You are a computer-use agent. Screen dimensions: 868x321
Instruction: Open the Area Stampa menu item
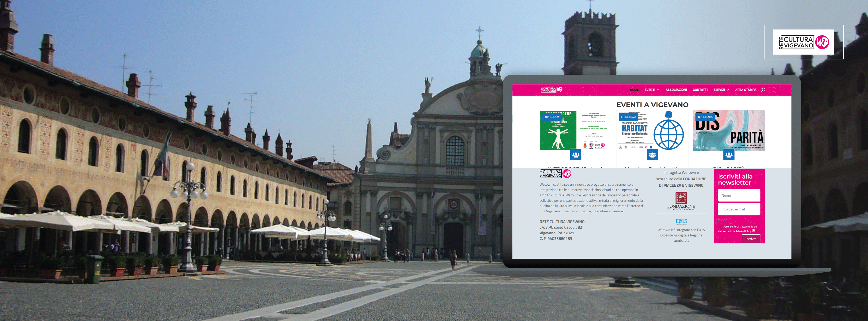[746, 90]
